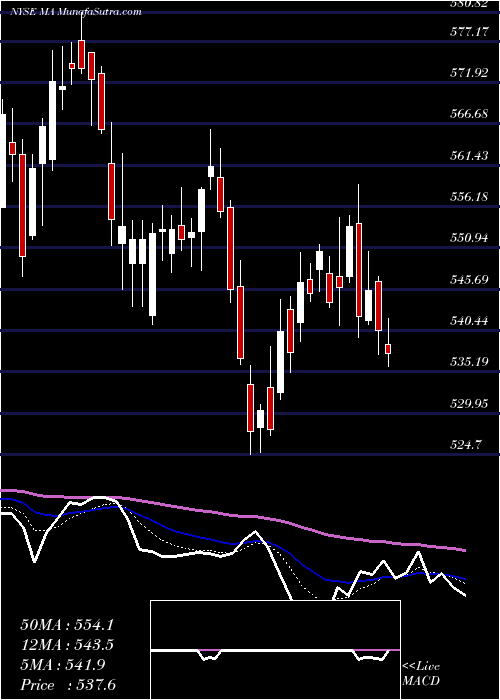
Task: Select the 550.94 price axis label
Action: point(469,238)
